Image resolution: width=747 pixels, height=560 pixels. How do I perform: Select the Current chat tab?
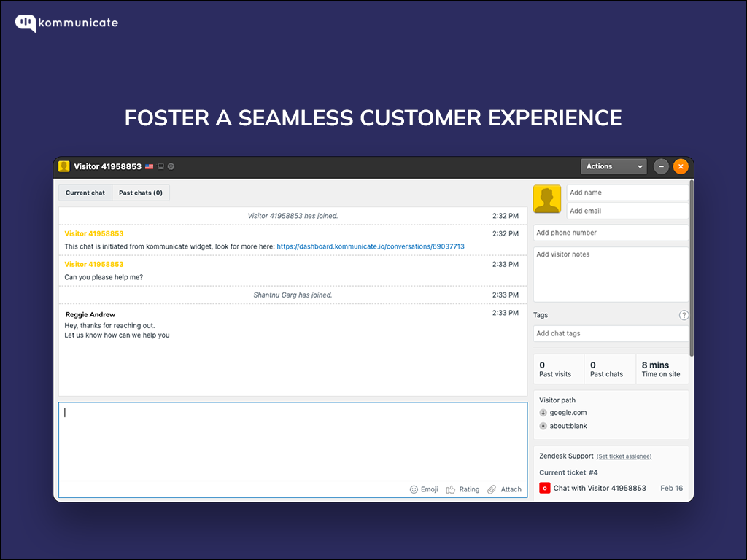(85, 192)
